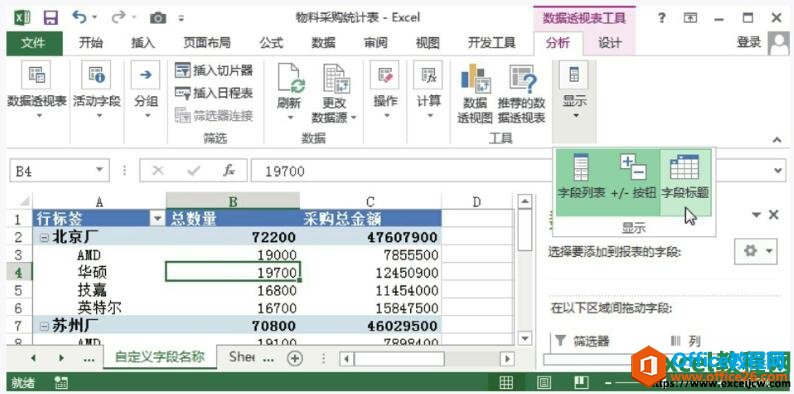Add a new sheet with plus button

coord(295,359)
